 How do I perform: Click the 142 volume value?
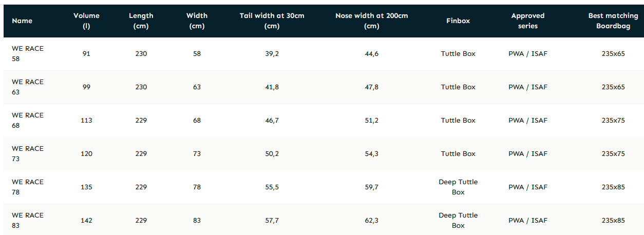tap(86, 221)
